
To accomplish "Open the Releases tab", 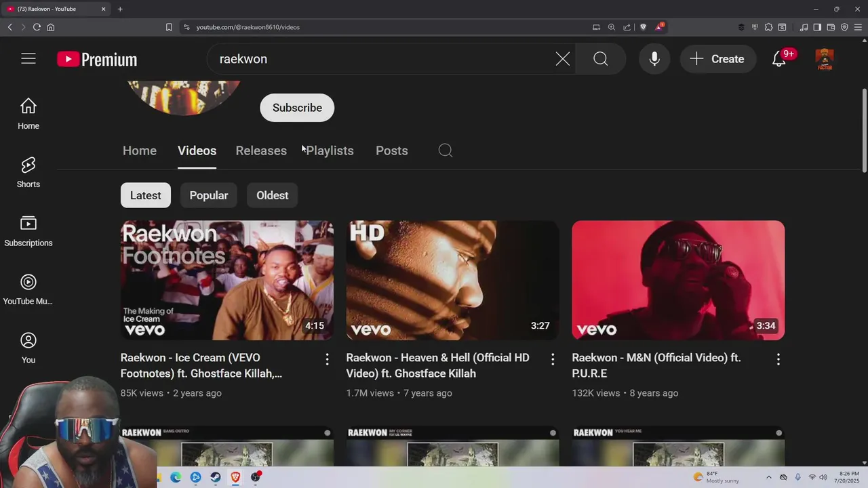I will [261, 150].
